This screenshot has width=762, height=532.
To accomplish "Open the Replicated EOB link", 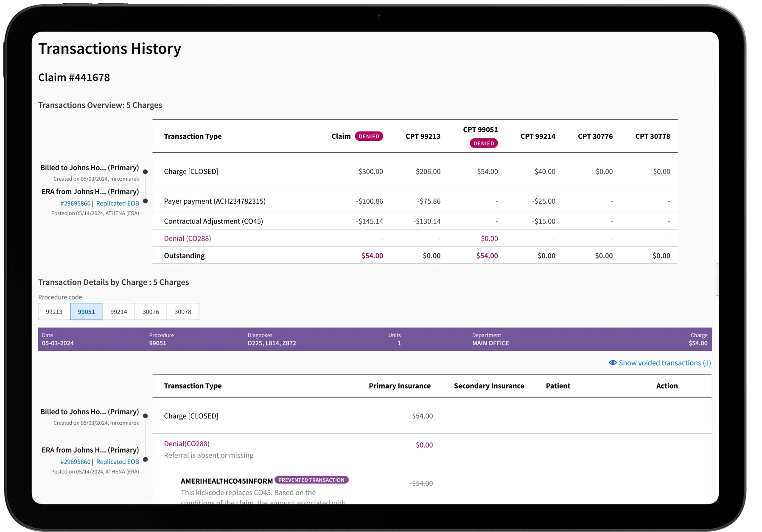I will 118,203.
